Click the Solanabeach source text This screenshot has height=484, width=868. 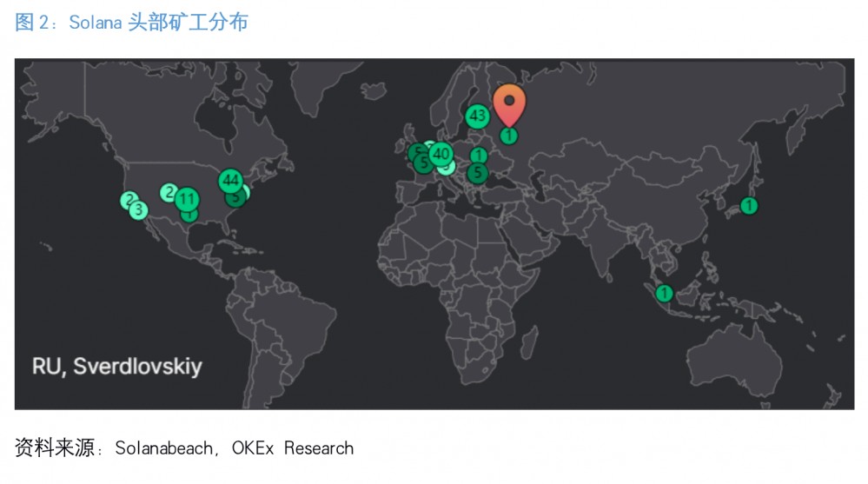(x=163, y=448)
